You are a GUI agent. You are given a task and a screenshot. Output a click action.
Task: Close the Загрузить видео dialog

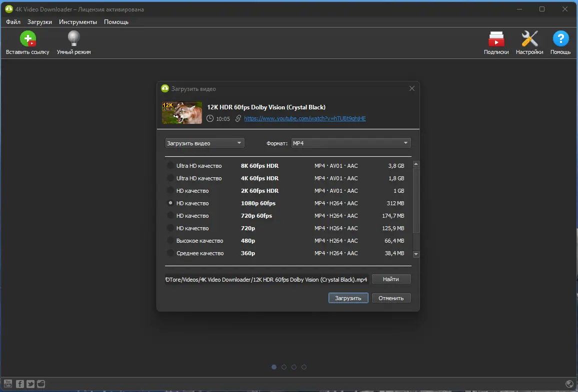click(x=412, y=89)
